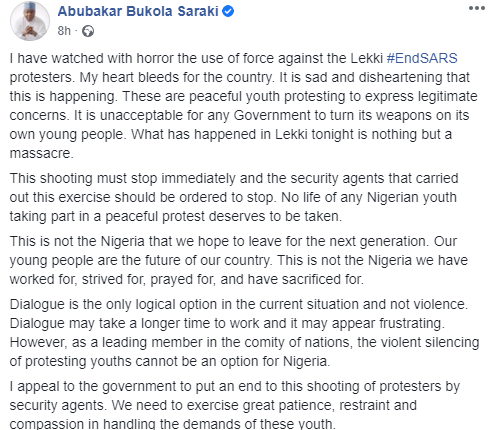The image size is (491, 430).
Task: Click the globe public audience icon
Action: [x=88, y=31]
